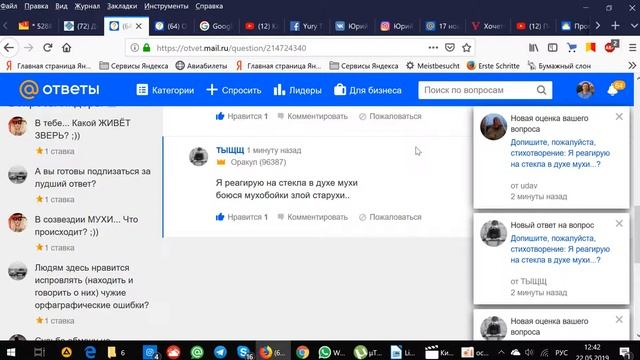The height and width of the screenshot is (360, 640).
Task: Close the 'Новый ответ на вопрос' notification
Action: point(619,224)
